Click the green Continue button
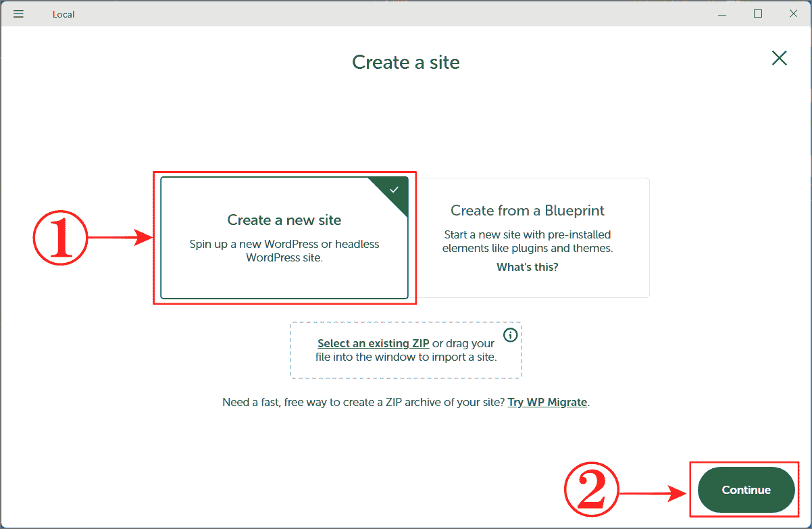Viewport: 812px width, 529px height. point(746,490)
